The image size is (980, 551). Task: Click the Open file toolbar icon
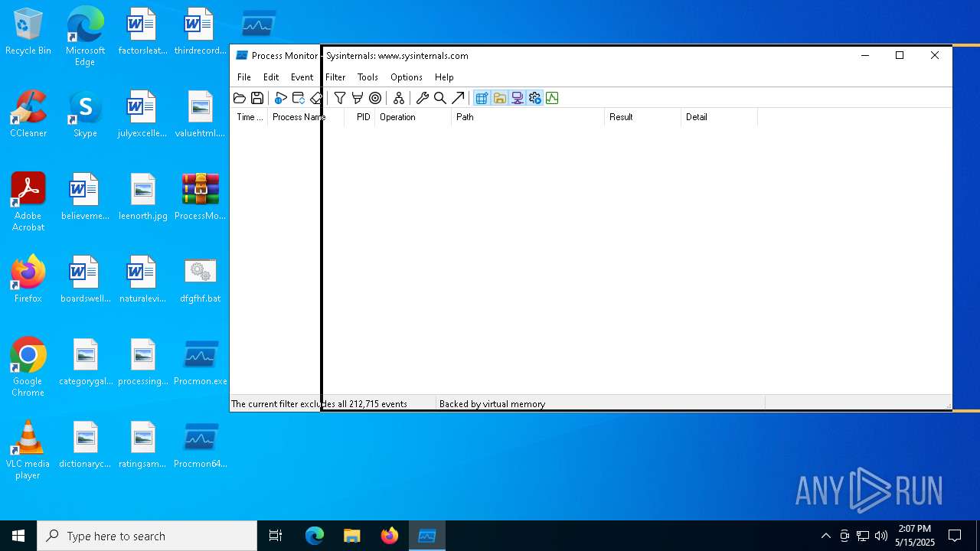coord(240,98)
